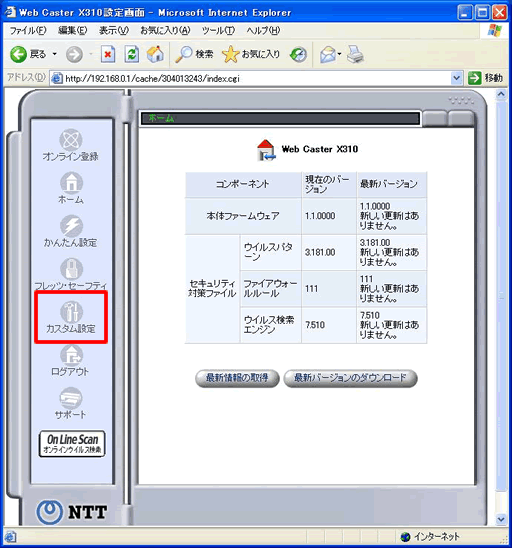This screenshot has height=548, width=512.
Task: Click the ファイアウォールルール table cell
Action: [271, 289]
